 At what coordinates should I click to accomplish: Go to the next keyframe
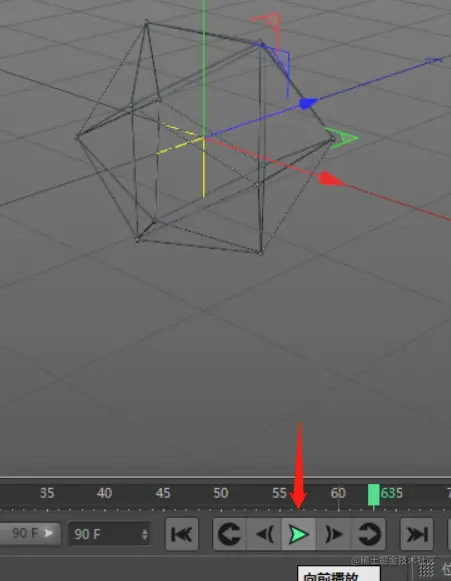coord(369,534)
